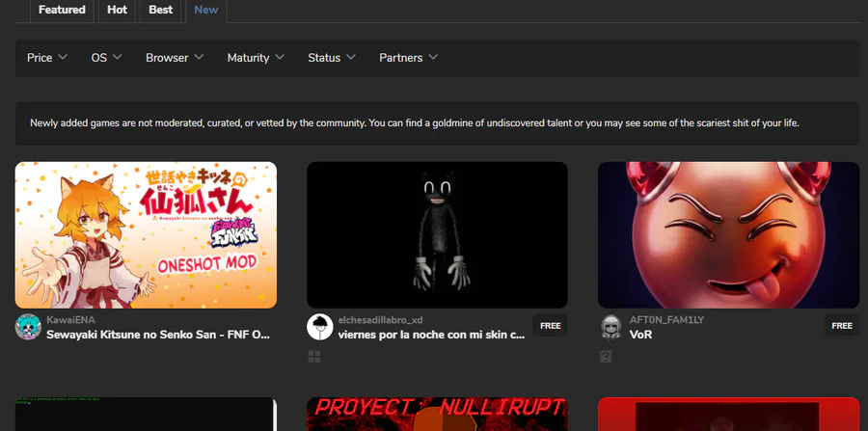Viewport: 868px width, 431px height.
Task: Open the PROYECT NULLIRUPT game thumbnail
Action: [437, 414]
